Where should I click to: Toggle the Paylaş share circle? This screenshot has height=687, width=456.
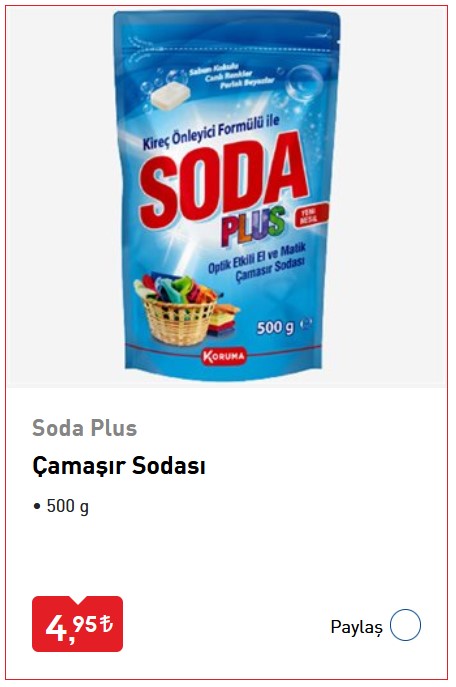(x=405, y=625)
